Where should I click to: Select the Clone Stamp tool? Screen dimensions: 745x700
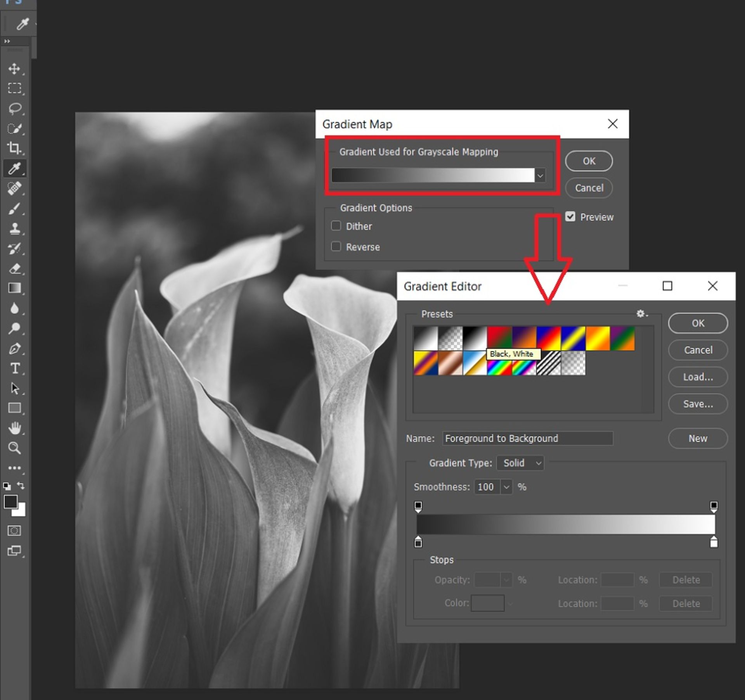[16, 228]
